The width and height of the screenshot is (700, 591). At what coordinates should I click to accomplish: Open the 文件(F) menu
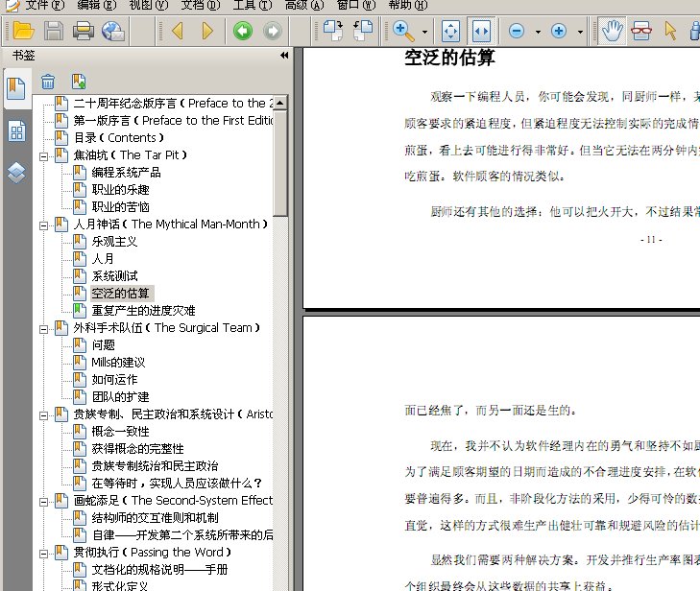coord(44,5)
